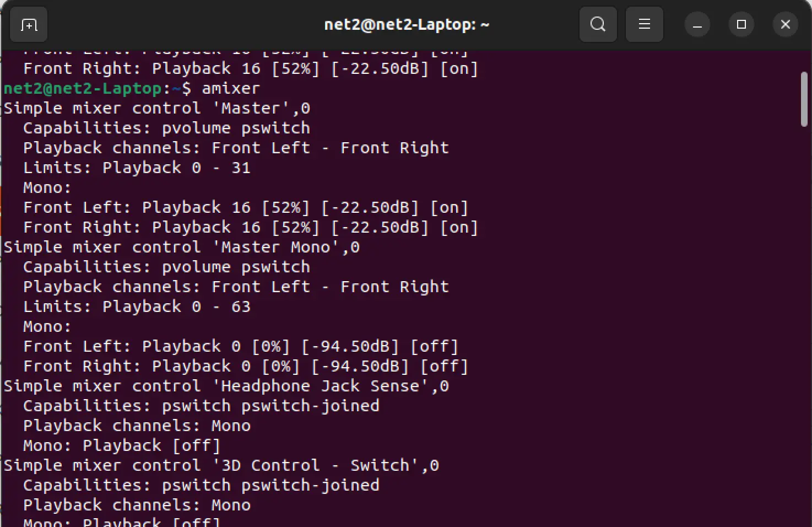Click Front Right [52%] line above 'Master Mono' control
Screen dimensions: 812x527
251,227
